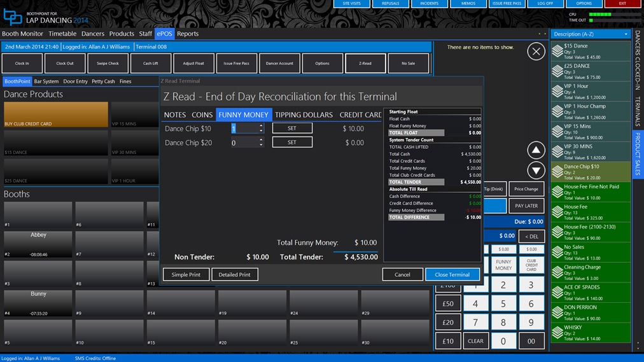Image resolution: width=644 pixels, height=362 pixels.
Task: Click the BUY CLUB CREDIT CARD tile
Action: click(x=56, y=114)
